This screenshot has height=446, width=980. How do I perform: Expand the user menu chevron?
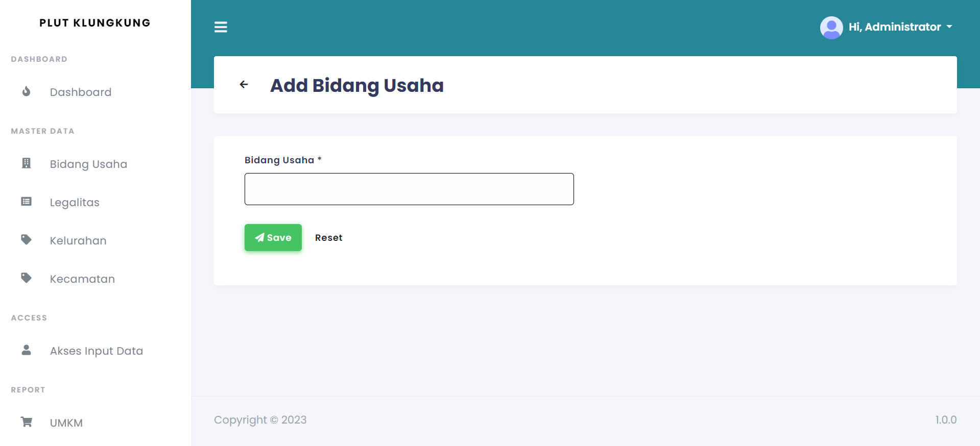click(x=950, y=27)
